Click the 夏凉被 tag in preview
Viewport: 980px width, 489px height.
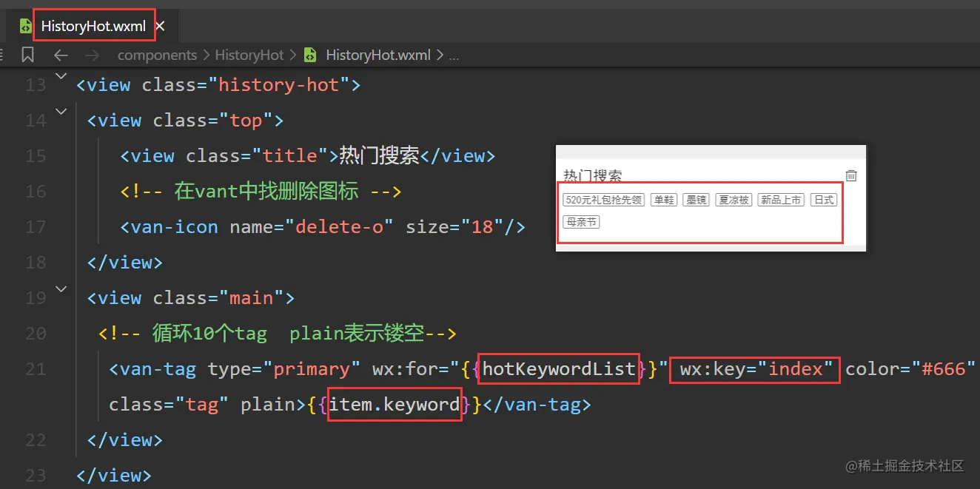[734, 200]
